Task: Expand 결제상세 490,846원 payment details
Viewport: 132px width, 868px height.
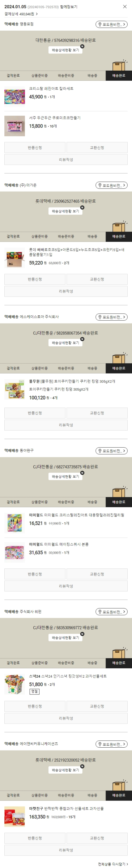Action: point(21,14)
